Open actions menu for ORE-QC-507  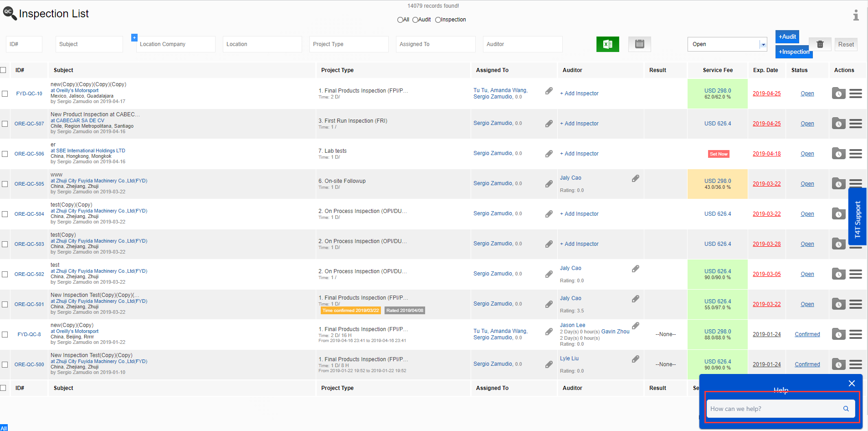(855, 124)
